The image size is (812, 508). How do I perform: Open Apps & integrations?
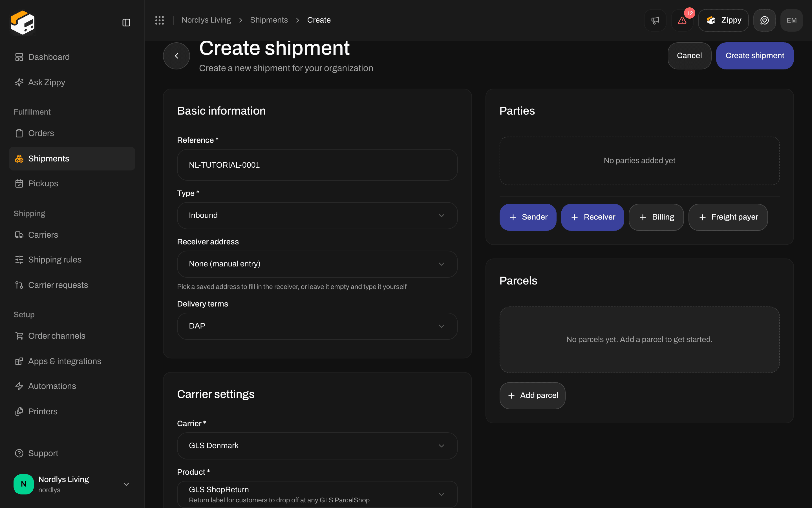(72, 361)
